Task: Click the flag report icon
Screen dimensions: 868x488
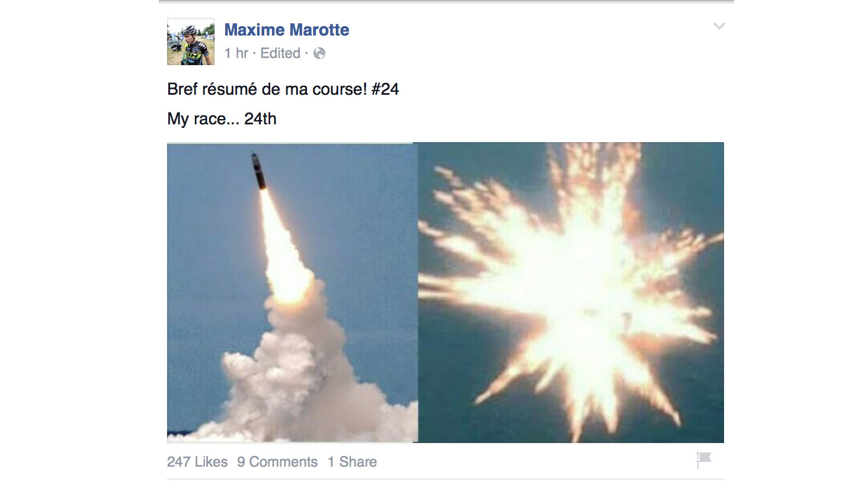Action: [x=704, y=459]
